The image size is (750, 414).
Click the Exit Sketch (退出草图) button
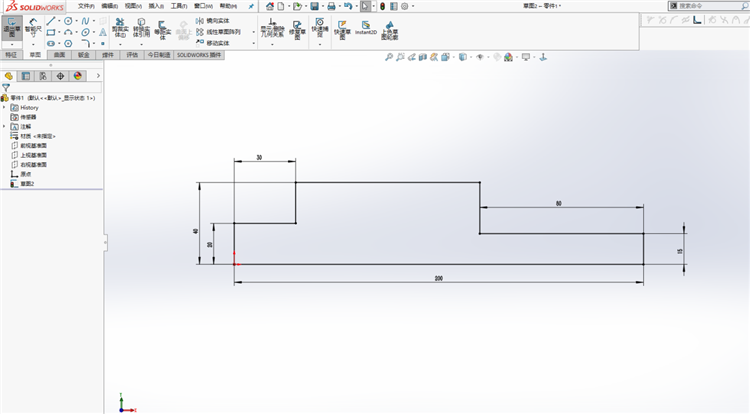tap(12, 28)
